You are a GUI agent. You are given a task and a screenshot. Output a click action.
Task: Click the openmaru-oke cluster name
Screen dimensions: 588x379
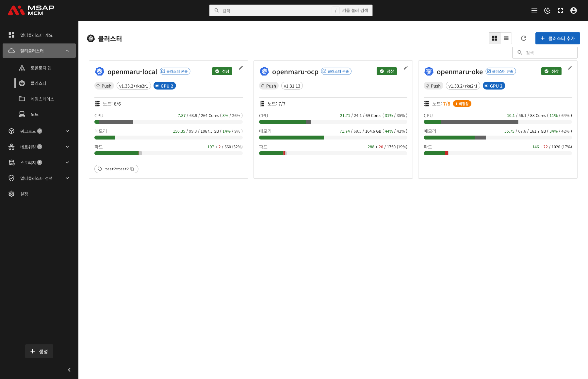tap(460, 72)
